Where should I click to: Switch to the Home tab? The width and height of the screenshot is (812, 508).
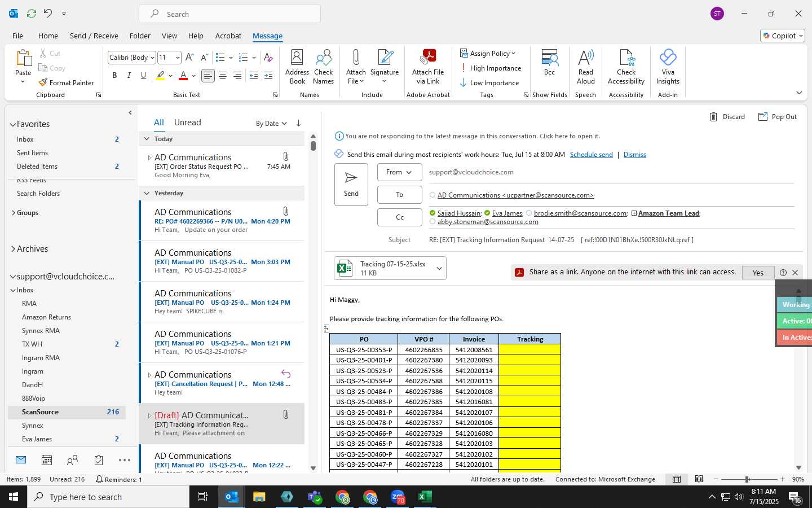coord(48,36)
